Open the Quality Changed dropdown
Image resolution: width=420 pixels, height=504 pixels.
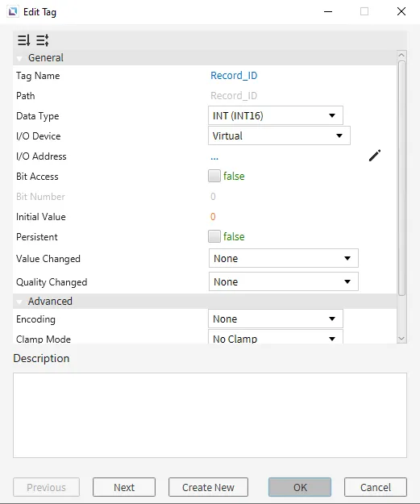click(284, 281)
